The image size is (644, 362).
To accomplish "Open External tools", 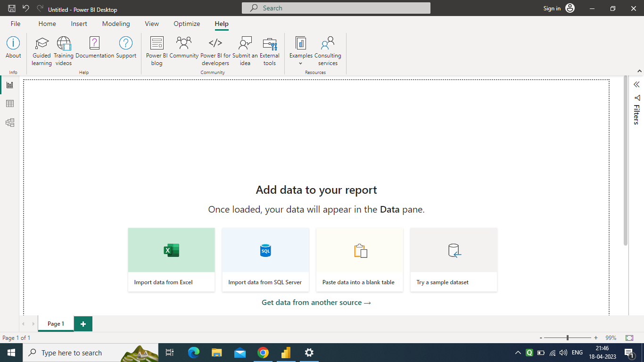I will click(270, 51).
